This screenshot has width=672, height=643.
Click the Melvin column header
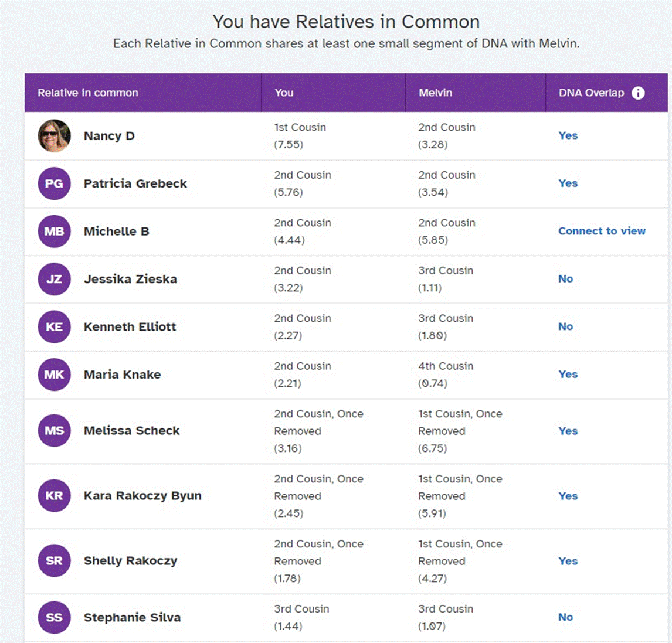pos(436,93)
